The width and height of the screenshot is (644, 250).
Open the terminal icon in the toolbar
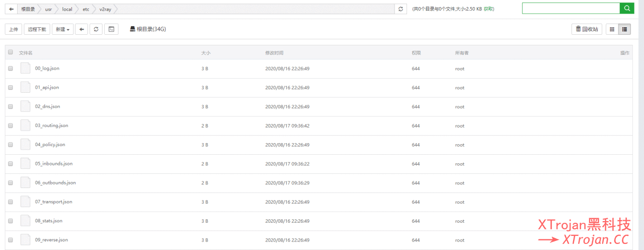pos(111,29)
